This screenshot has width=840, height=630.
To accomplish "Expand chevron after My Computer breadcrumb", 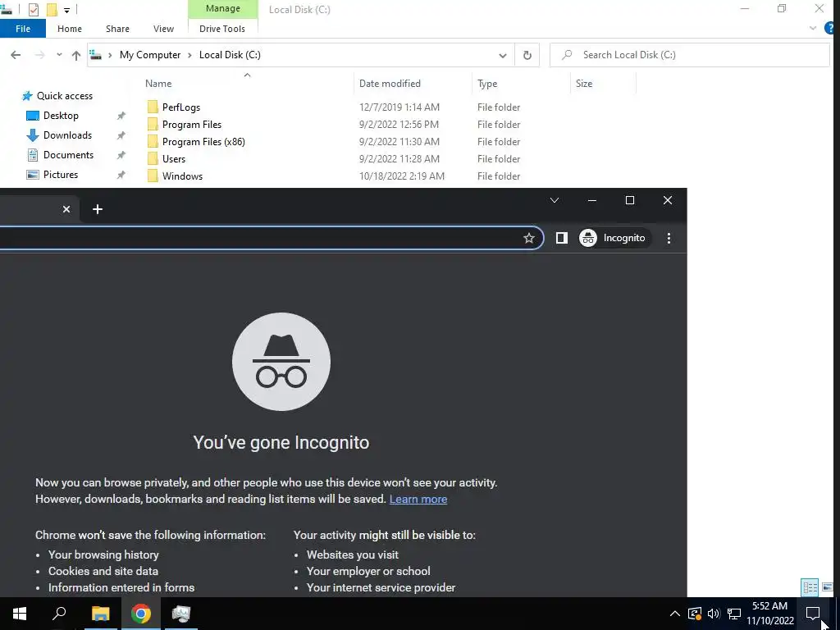I will [x=189, y=55].
